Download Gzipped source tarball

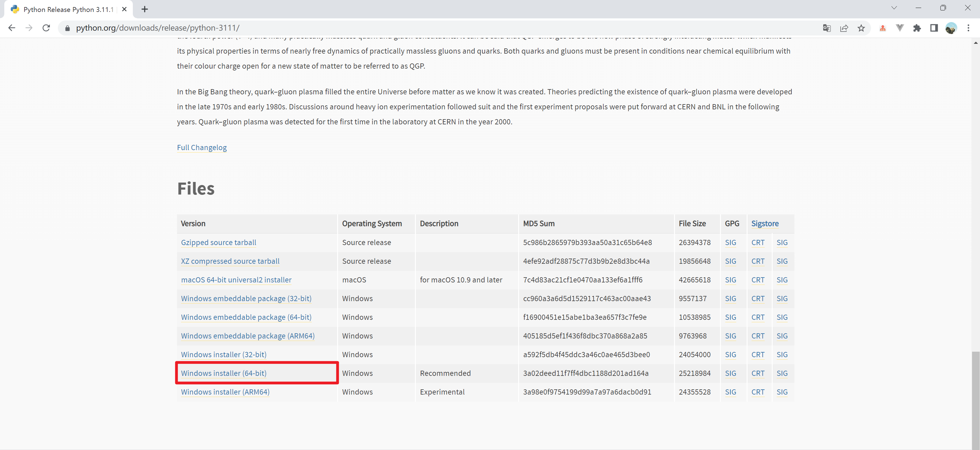[218, 243]
